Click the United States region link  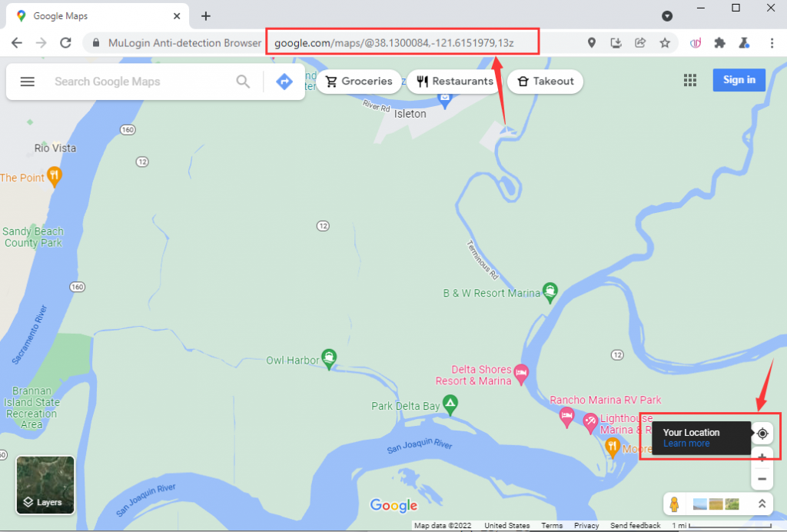507,526
